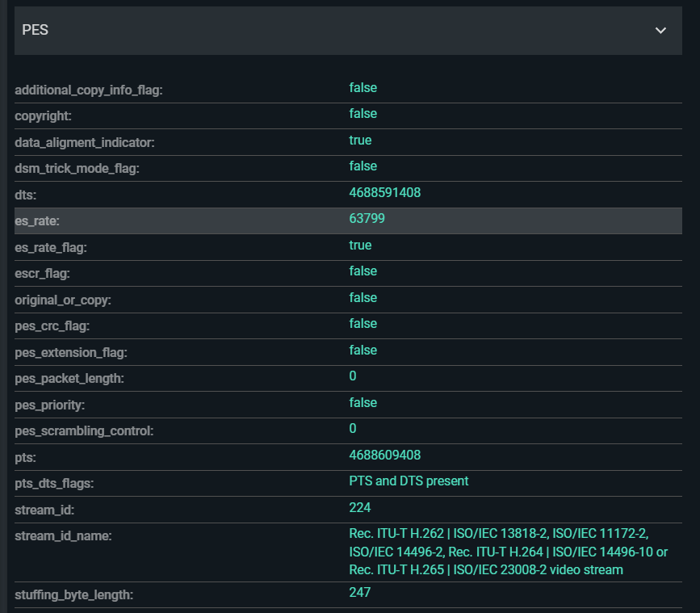The image size is (700, 613).
Task: Click the pes_packet_length value
Action: pos(353,376)
